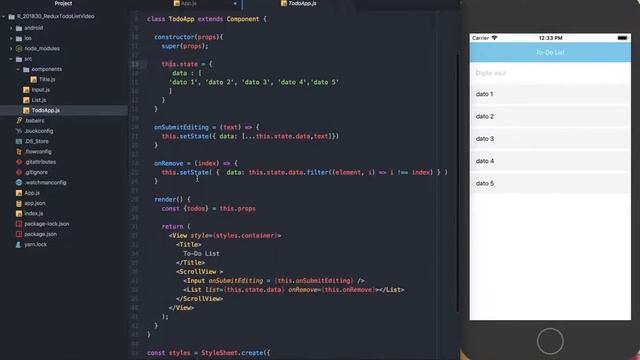
Task: Switch to the TodoApp.js editor tab
Action: [x=302, y=3]
